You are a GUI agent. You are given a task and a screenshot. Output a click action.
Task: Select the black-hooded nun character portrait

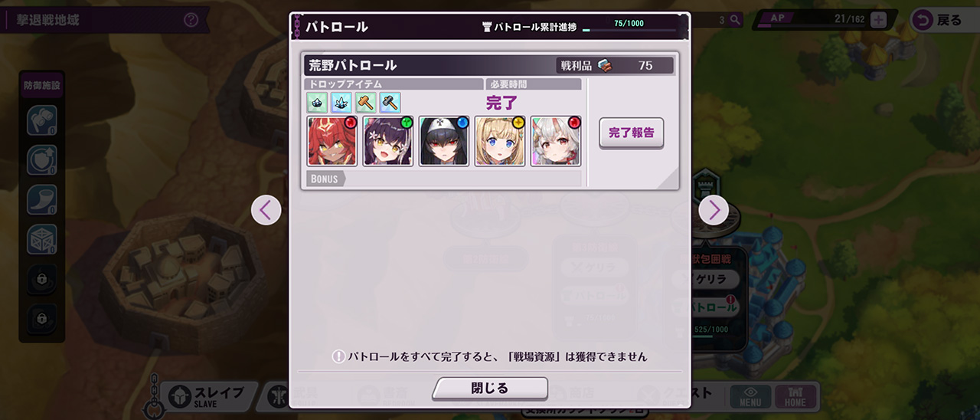click(x=444, y=141)
